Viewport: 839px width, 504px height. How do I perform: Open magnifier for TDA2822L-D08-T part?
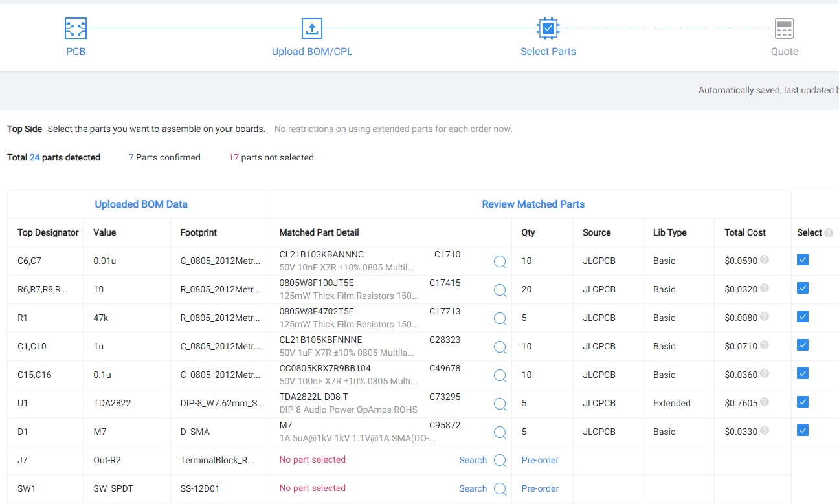pyautogui.click(x=500, y=404)
